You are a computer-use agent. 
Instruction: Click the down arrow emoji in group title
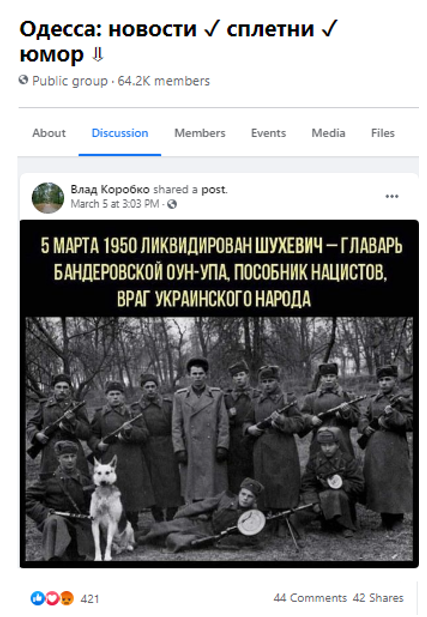[97, 55]
